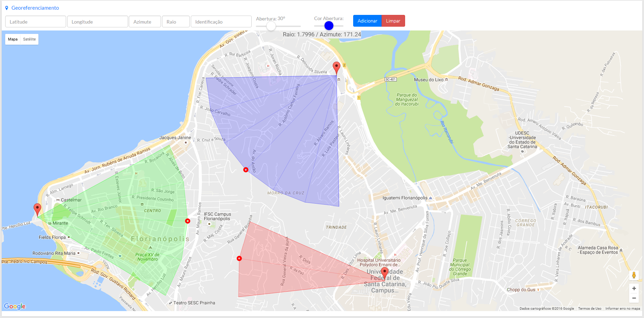Click the Parque Municipal do Córrego Grande label
This screenshot has width=644, height=318.
click(460, 267)
